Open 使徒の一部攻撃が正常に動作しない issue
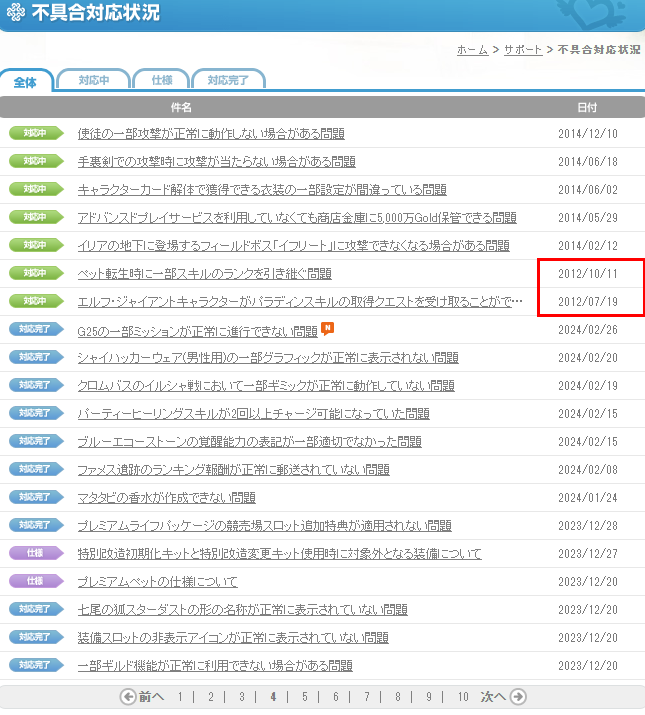Screen dimensions: 645x715 click(x=211, y=133)
